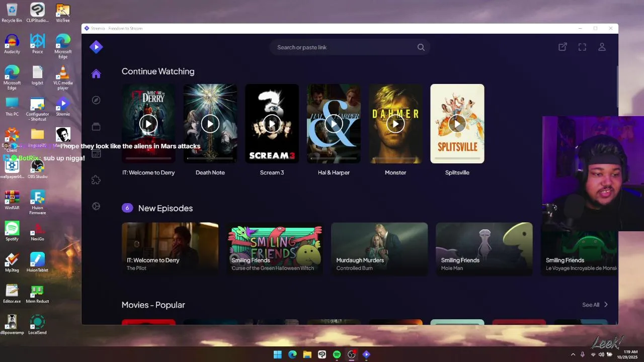Select the wallpaper64 desktop icon
This screenshot has height=362, width=644.
click(x=12, y=169)
